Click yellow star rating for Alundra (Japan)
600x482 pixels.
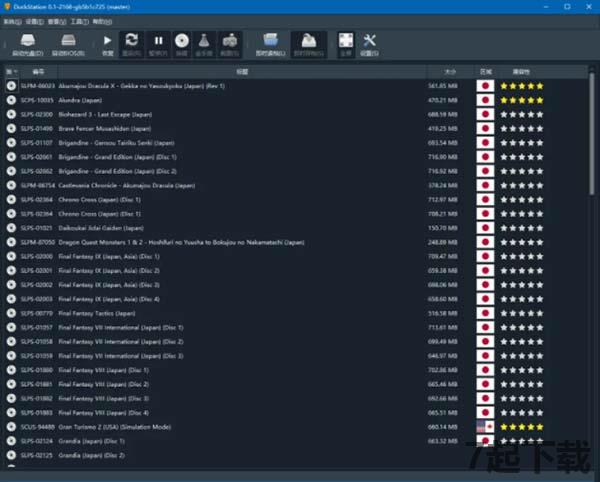click(522, 100)
